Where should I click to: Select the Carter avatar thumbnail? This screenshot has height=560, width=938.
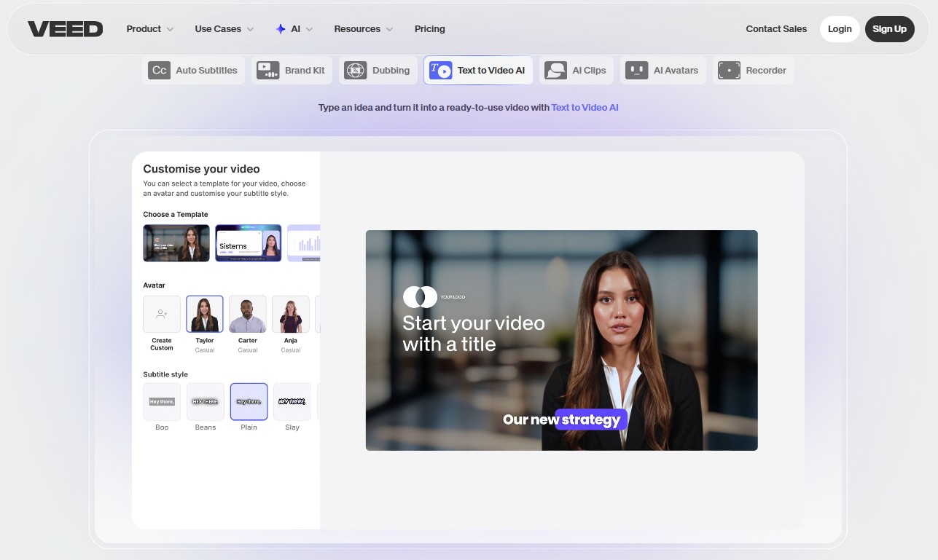point(248,315)
